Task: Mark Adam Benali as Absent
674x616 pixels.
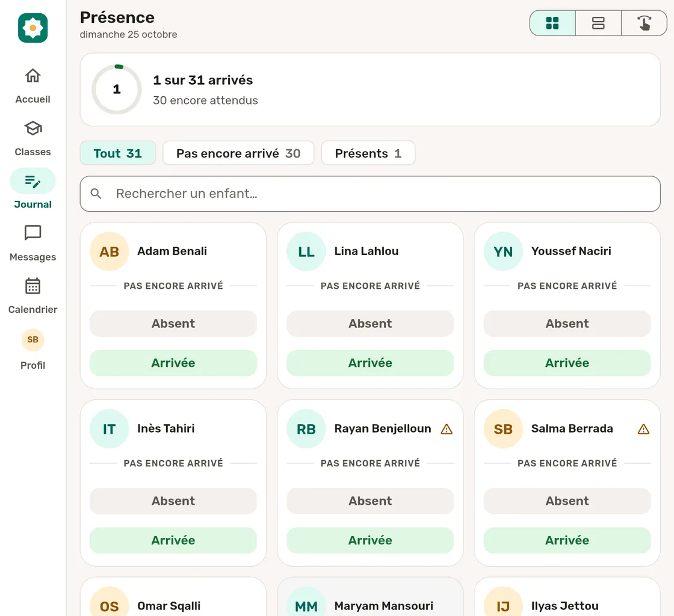Action: pyautogui.click(x=173, y=324)
